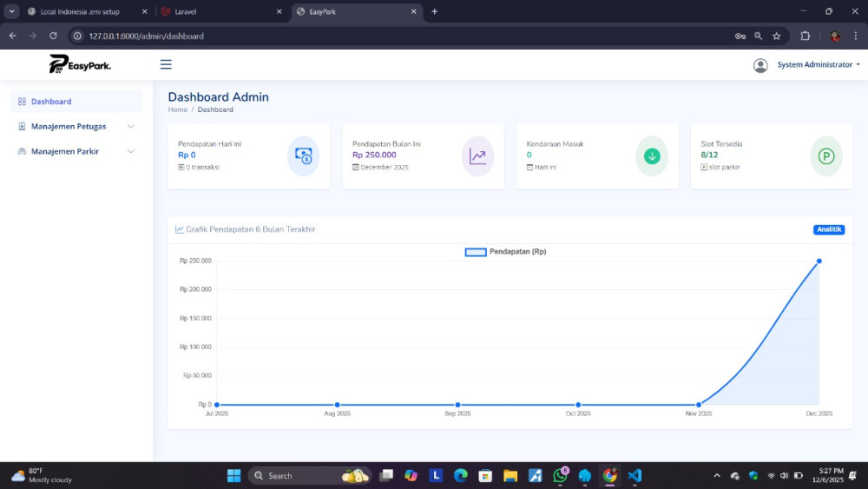Toggle the sidebar hamburger menu

point(166,64)
